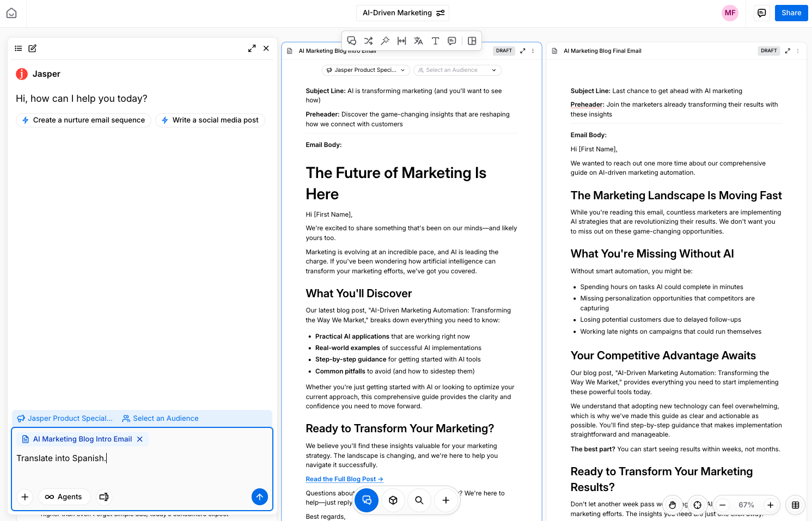Select the hand pan tool

(673, 505)
